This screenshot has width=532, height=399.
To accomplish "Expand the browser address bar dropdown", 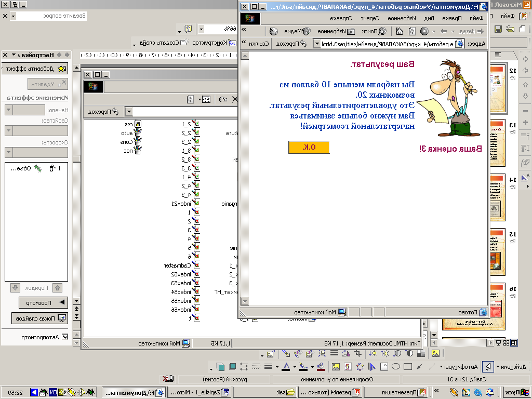I will point(316,44).
